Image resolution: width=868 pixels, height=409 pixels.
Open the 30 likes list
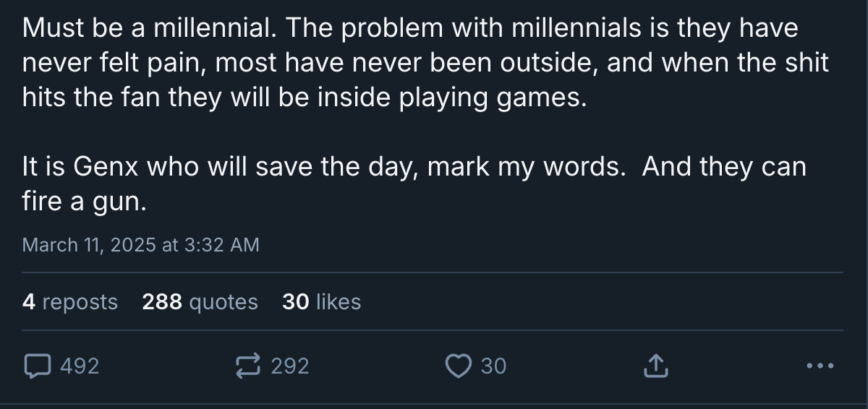[321, 301]
